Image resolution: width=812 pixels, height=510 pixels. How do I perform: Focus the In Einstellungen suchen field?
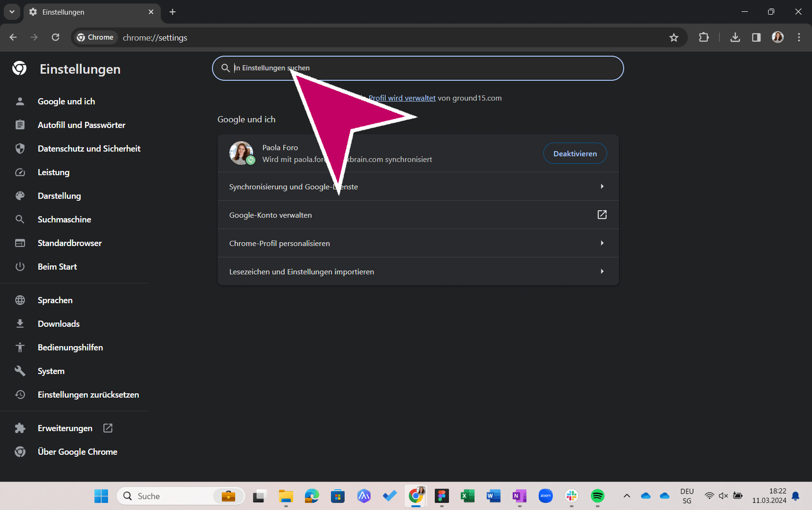pyautogui.click(x=418, y=68)
